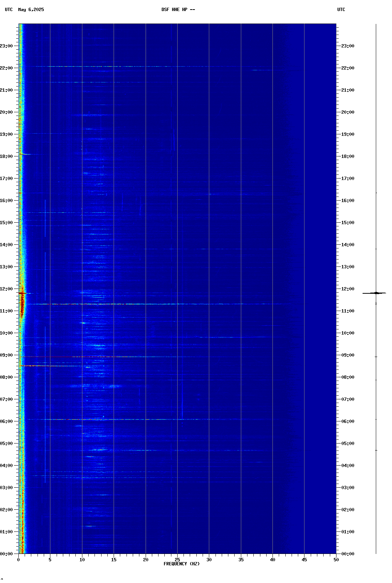Click the station title "DSF HHE HP --"
Screen dimensions: 392x583
178,10
